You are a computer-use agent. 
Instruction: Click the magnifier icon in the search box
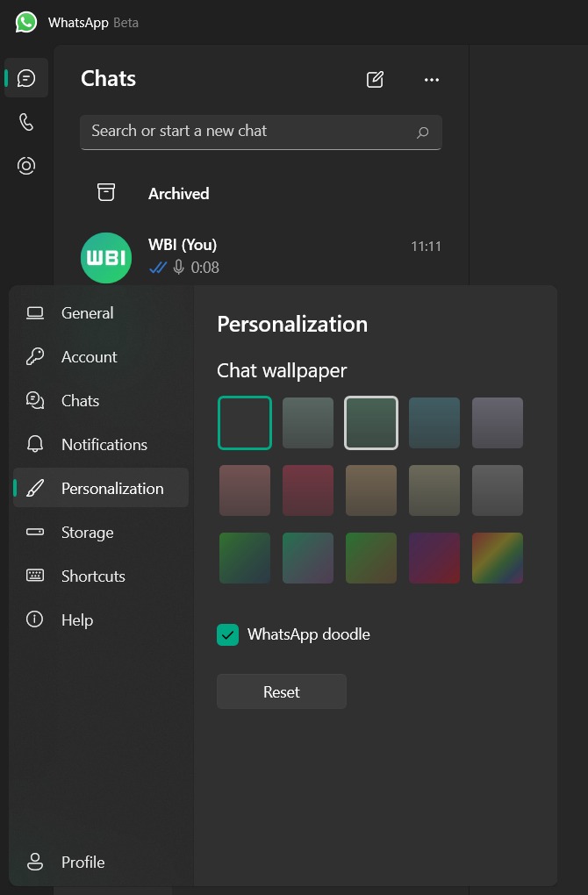click(x=422, y=132)
